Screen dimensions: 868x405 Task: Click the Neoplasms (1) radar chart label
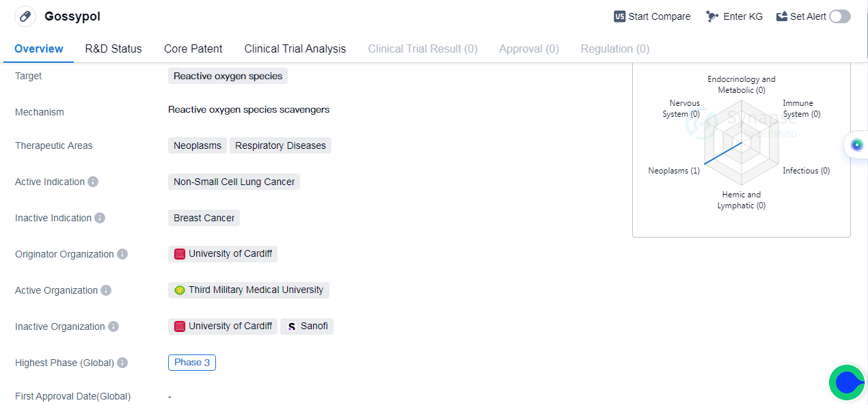[674, 171]
